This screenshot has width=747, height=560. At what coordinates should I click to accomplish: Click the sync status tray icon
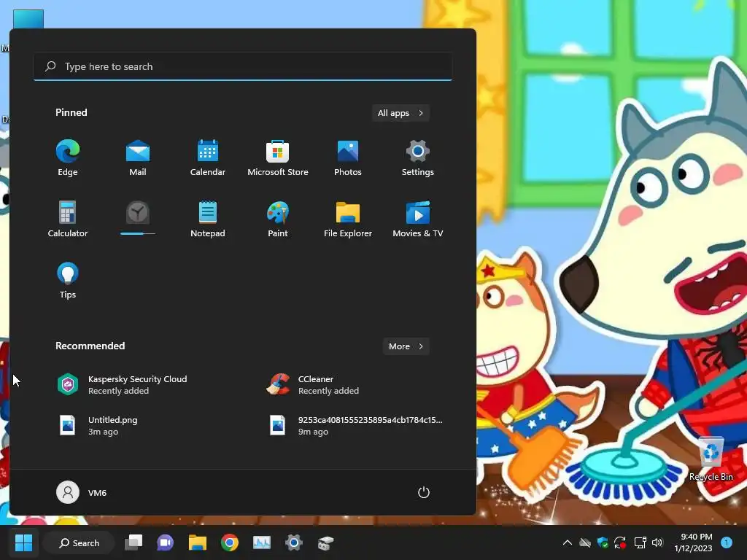(x=620, y=542)
